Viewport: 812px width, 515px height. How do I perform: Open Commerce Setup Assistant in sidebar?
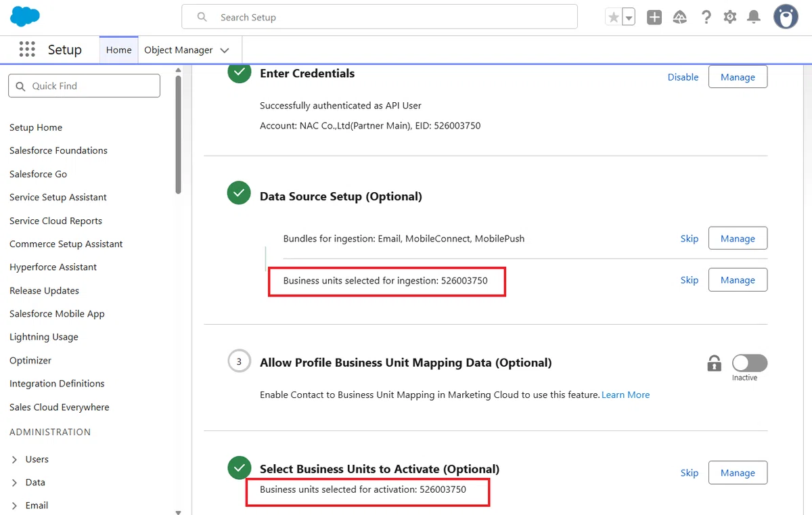pyautogui.click(x=66, y=244)
